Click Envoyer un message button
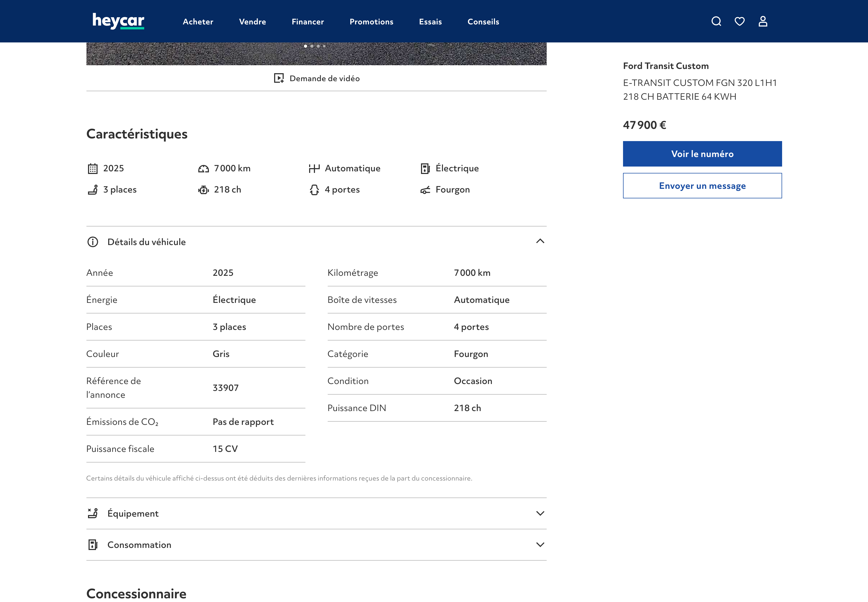 tap(702, 186)
